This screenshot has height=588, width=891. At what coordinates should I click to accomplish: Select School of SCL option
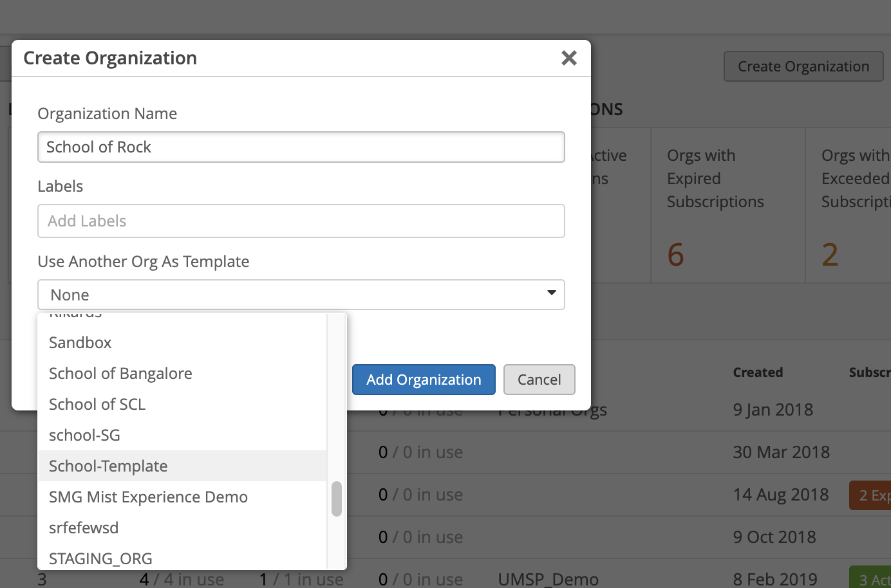coord(97,404)
